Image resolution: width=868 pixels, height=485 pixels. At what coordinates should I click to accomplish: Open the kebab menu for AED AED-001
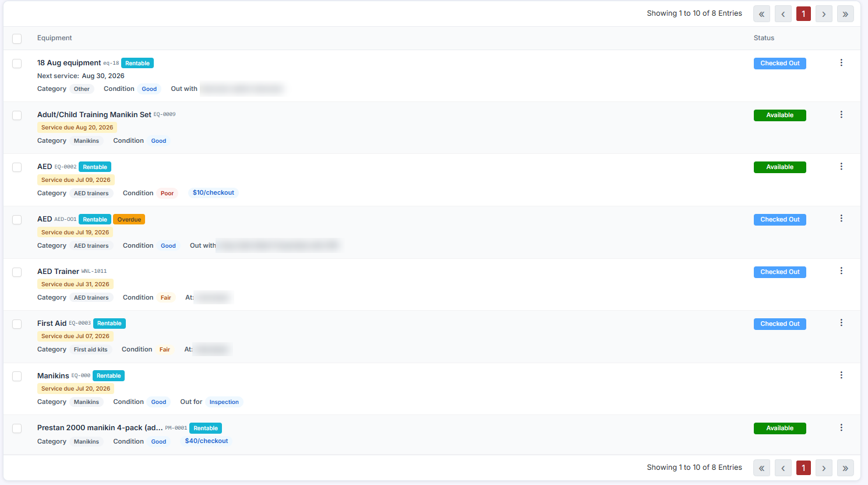[841, 218]
